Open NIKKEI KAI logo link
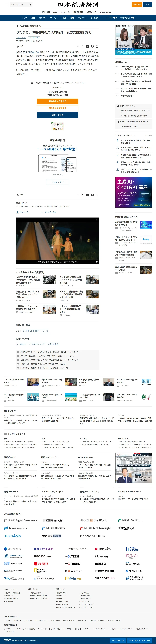 coord(134,571)
